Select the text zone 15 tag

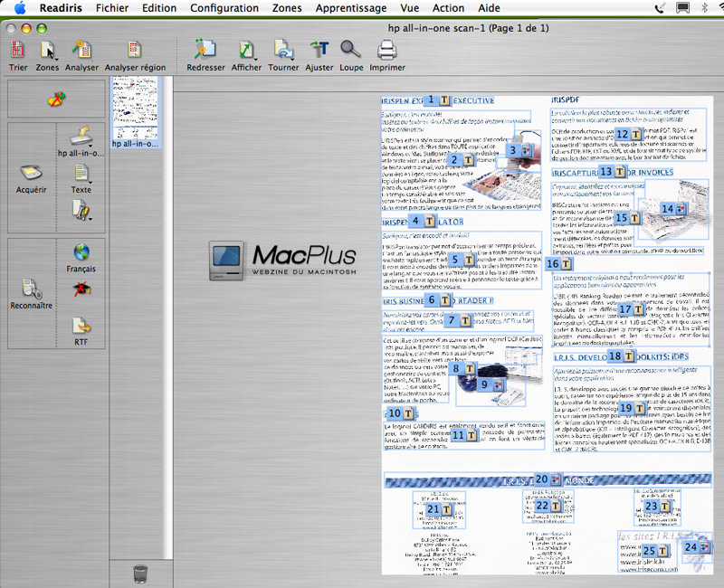point(628,217)
